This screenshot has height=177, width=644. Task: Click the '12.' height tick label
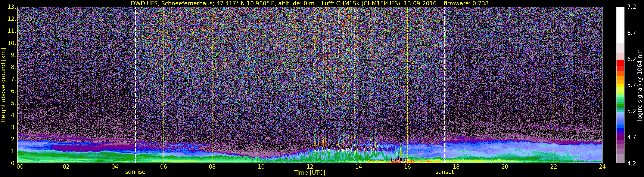pos(12,19)
